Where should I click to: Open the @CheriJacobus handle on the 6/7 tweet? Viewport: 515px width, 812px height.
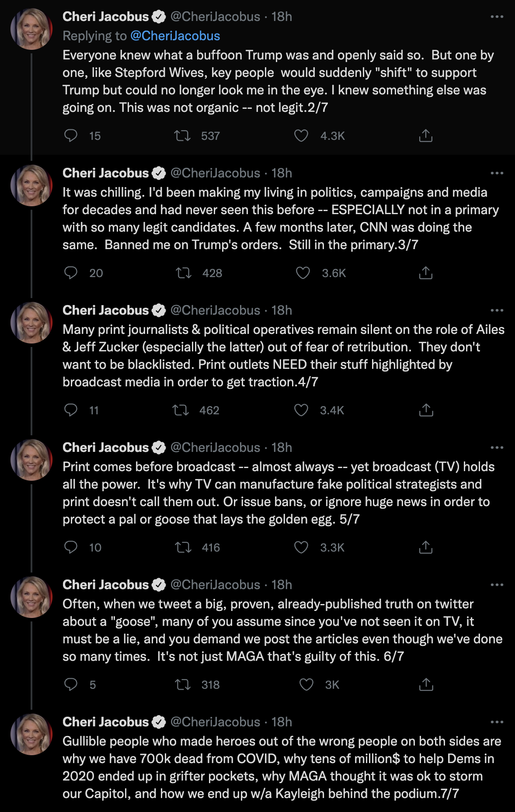(215, 585)
